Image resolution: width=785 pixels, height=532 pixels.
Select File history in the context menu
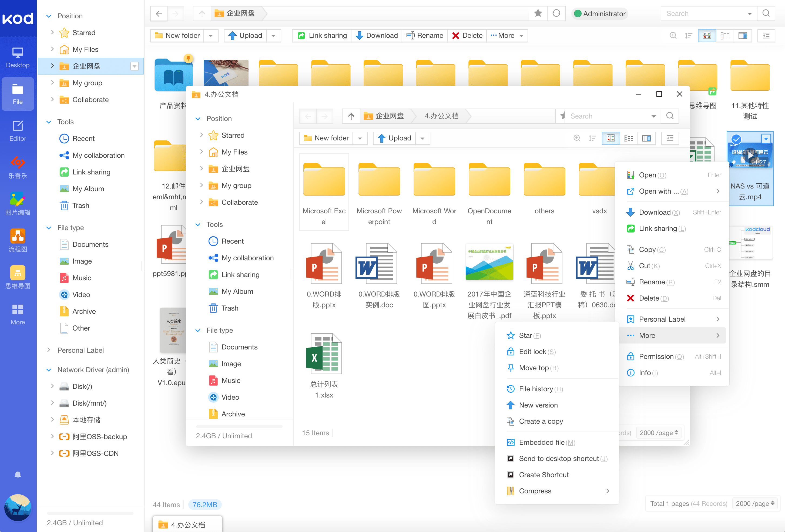point(538,389)
